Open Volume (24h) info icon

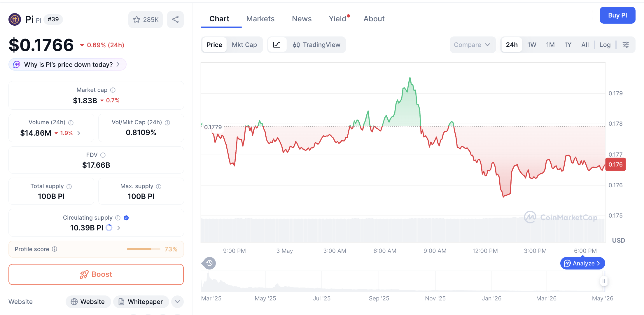click(x=71, y=123)
